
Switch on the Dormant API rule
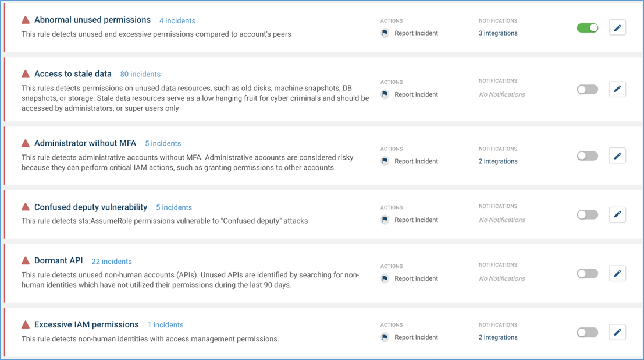pos(588,273)
